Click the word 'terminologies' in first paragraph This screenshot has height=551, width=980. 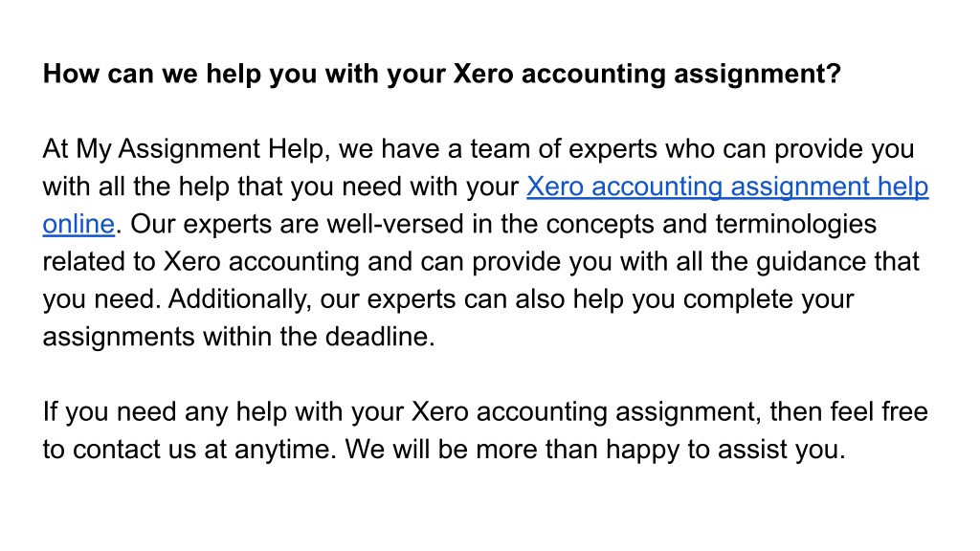795,224
